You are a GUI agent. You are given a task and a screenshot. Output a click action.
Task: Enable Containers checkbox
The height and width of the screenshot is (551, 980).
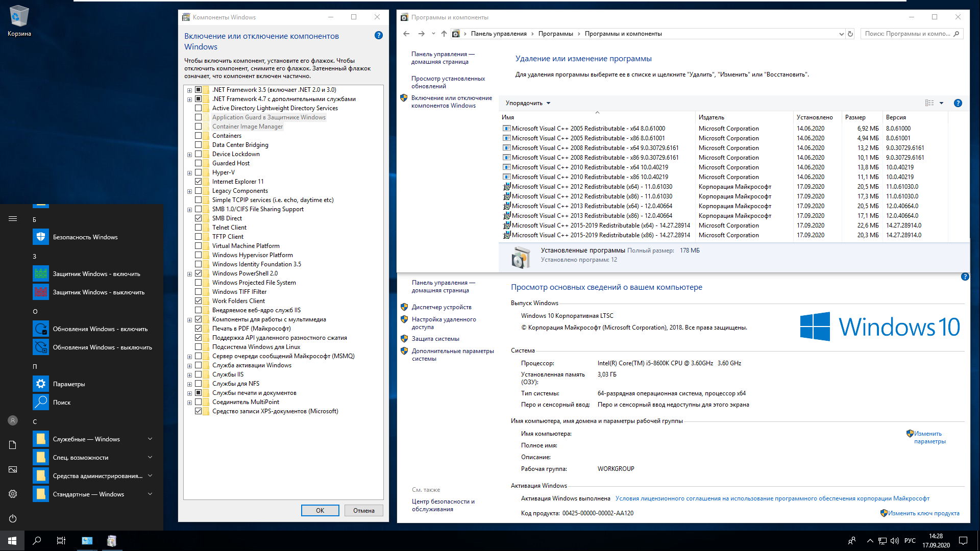[199, 136]
